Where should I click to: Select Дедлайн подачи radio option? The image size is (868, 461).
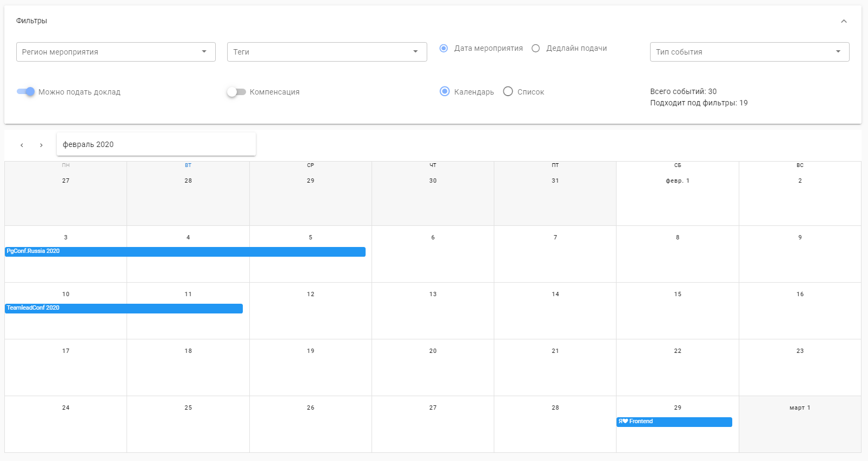coord(536,48)
